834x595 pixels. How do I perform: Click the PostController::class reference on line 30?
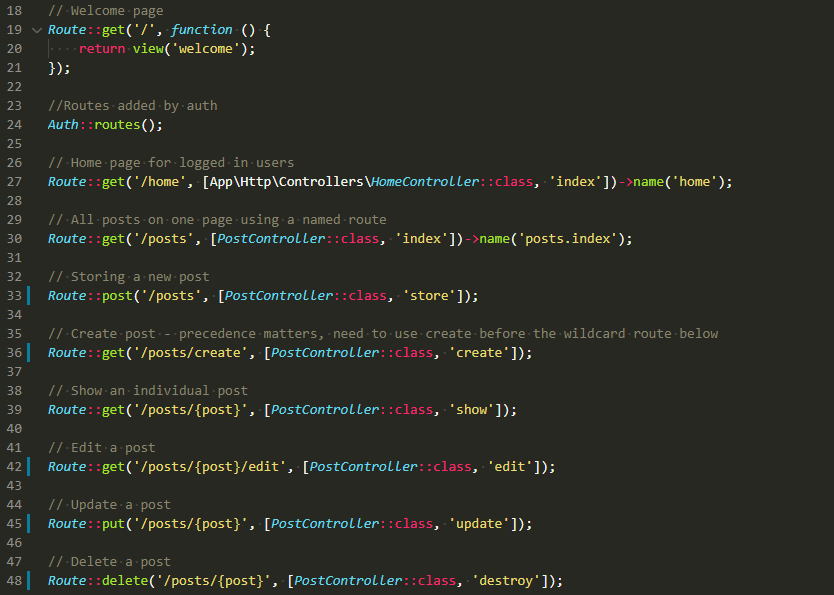tap(270, 238)
